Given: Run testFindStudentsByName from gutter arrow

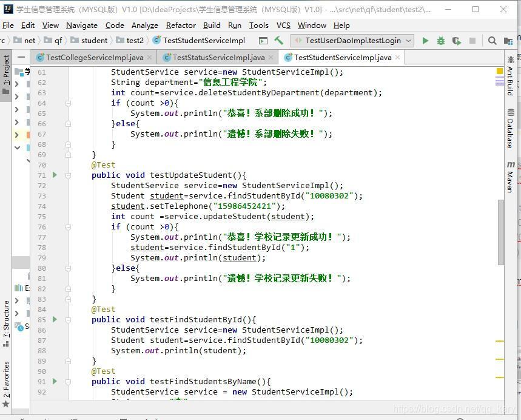Looking at the screenshot, I should pyautogui.click(x=55, y=381).
